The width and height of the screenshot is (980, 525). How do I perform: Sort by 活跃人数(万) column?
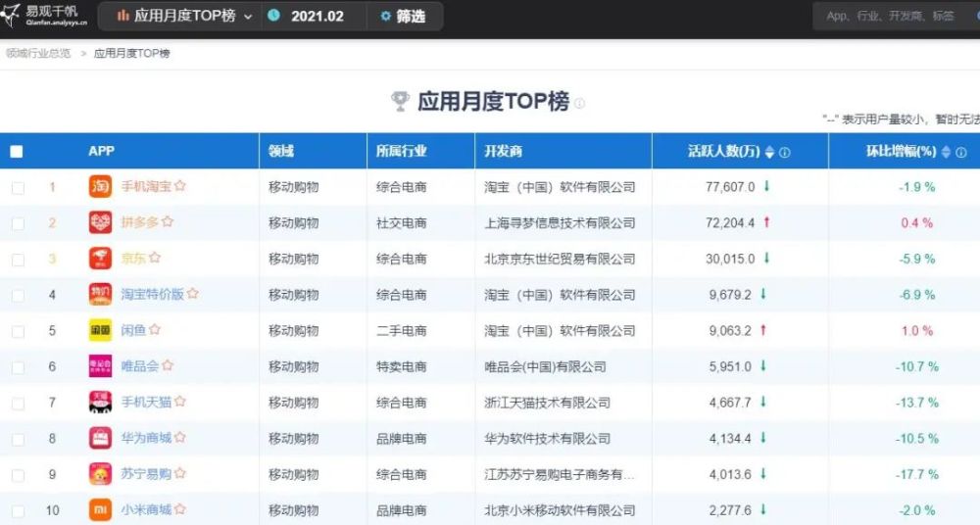coord(769,152)
